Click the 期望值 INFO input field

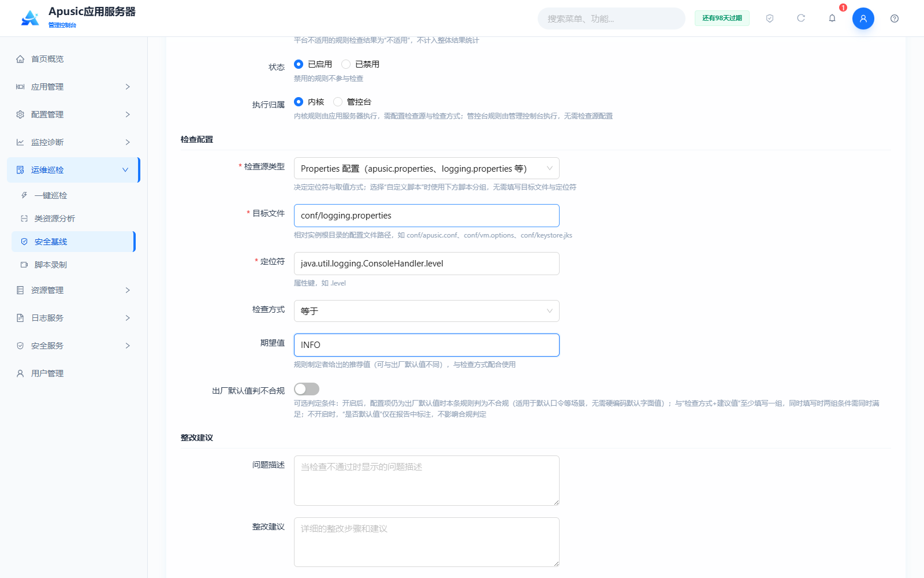click(x=427, y=345)
